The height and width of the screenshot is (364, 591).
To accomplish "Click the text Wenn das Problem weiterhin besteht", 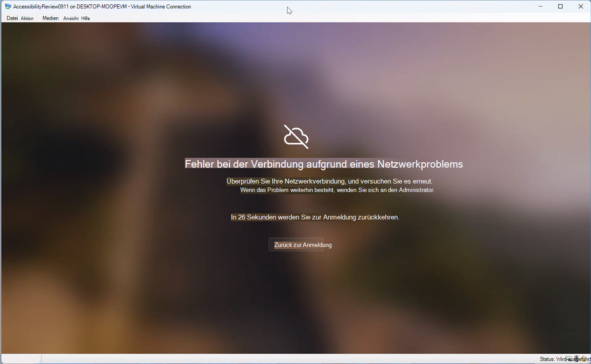I will 287,190.
